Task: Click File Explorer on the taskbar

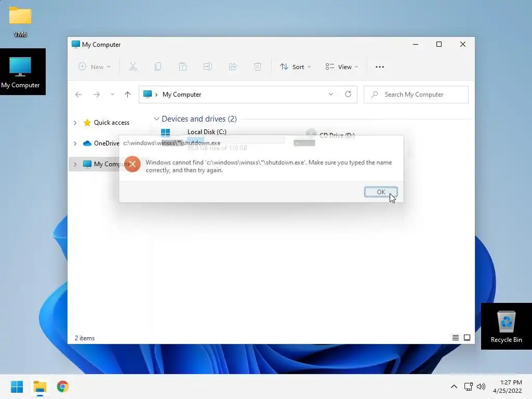Action: (39, 387)
